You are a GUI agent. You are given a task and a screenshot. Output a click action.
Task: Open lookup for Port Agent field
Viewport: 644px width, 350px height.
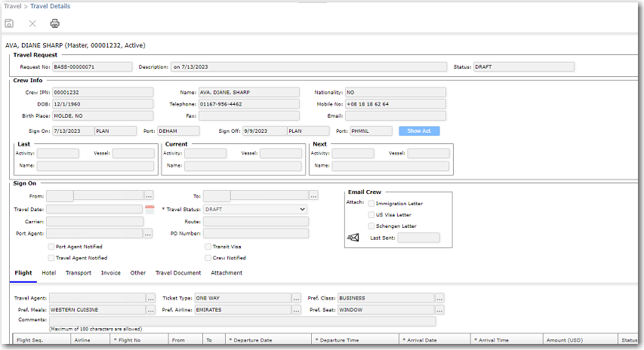coord(149,234)
